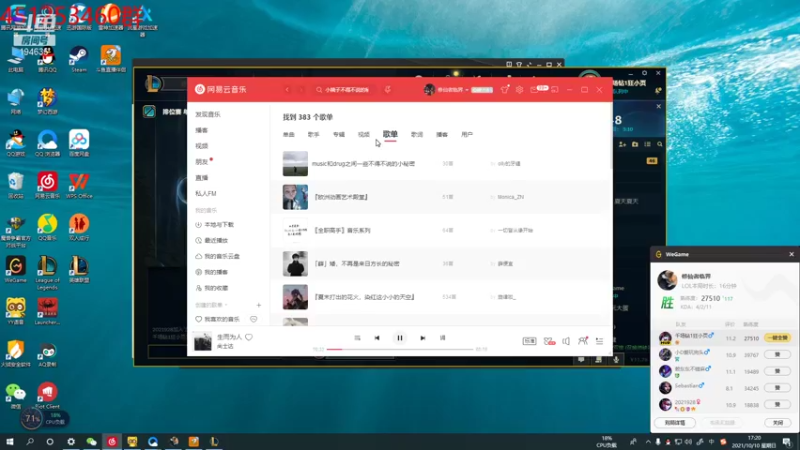This screenshot has height=450, width=800.
Task: Click 一键全赞 in WeGame panel
Action: (777, 338)
